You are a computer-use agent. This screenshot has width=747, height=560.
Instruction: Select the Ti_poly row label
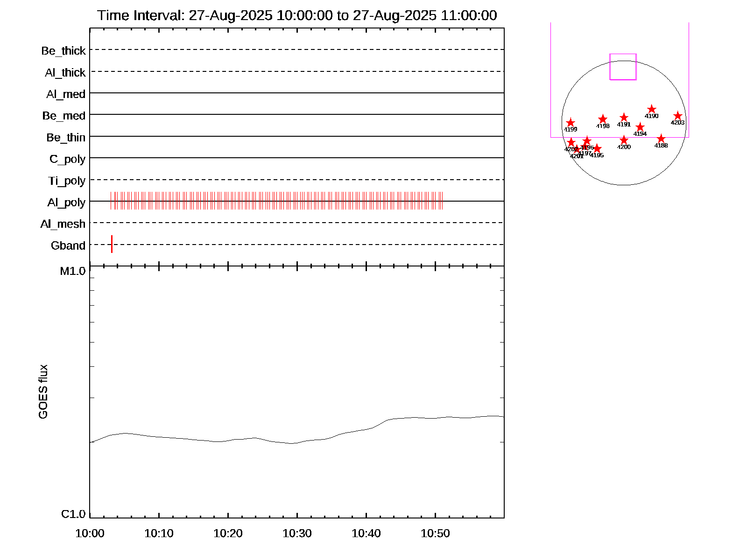point(67,181)
